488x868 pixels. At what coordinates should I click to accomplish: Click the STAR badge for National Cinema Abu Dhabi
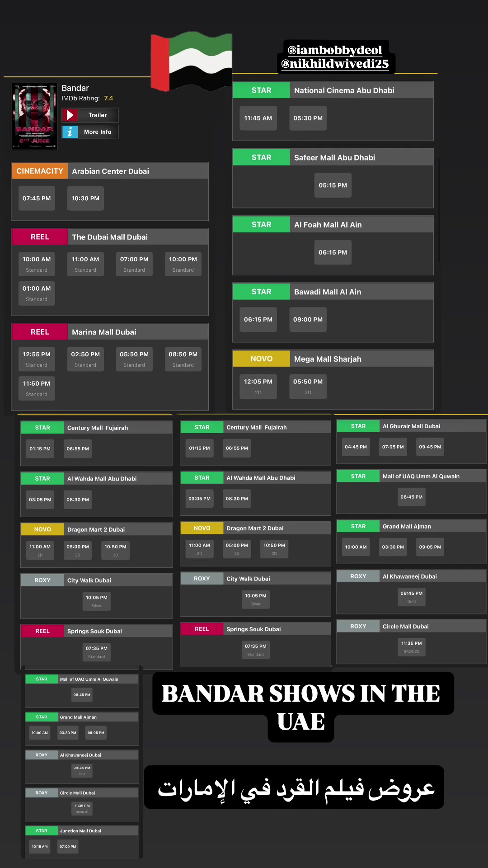click(x=262, y=90)
